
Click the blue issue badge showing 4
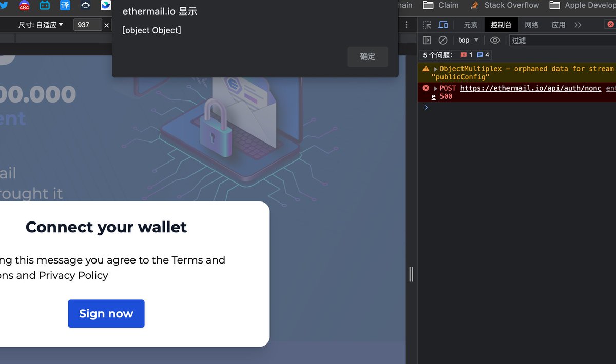483,55
